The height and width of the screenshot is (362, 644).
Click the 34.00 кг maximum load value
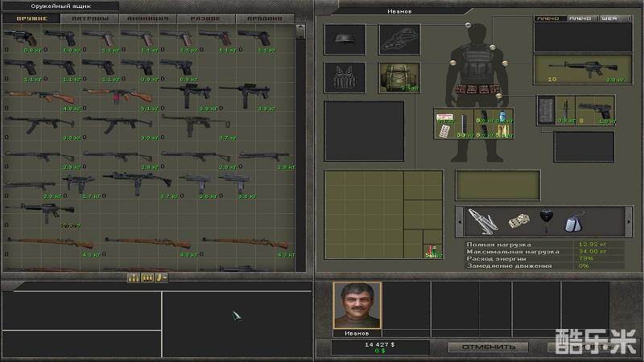coord(592,251)
